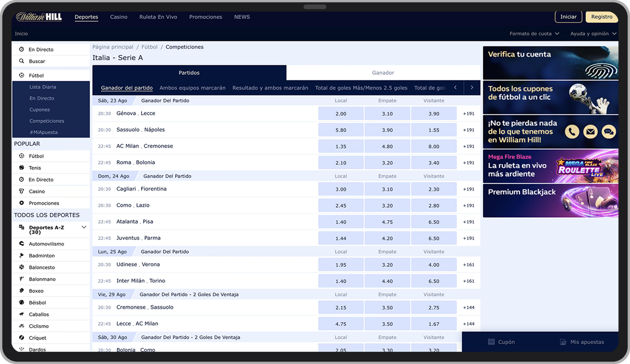Open the Críquet icon
630x364 pixels.
[x=21, y=338]
